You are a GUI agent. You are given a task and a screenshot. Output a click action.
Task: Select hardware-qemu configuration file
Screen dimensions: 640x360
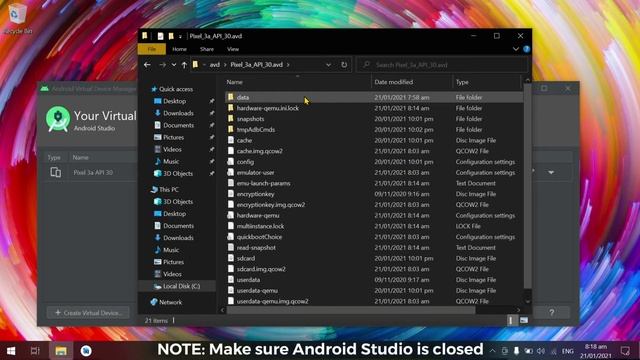tap(258, 216)
